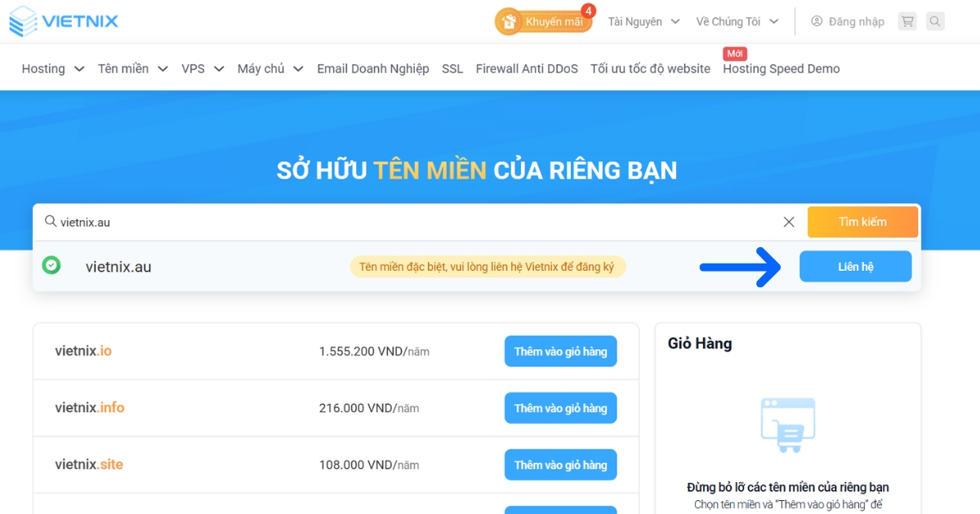
Task: Click the green availability check icon for vietnix.au
Action: (x=51, y=266)
